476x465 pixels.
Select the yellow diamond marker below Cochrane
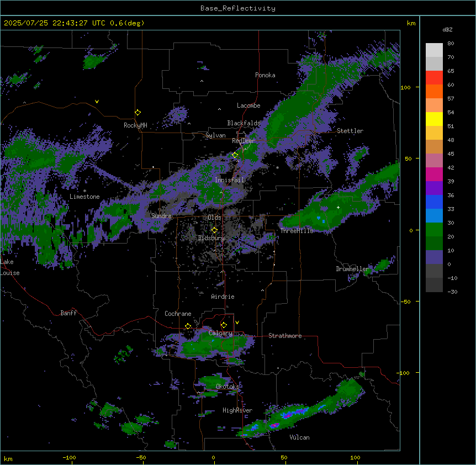pos(188,326)
